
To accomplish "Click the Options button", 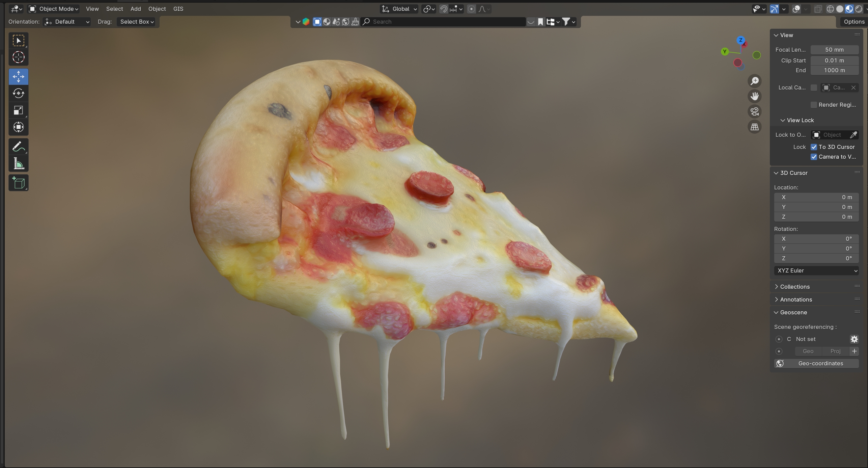I will 853,22.
